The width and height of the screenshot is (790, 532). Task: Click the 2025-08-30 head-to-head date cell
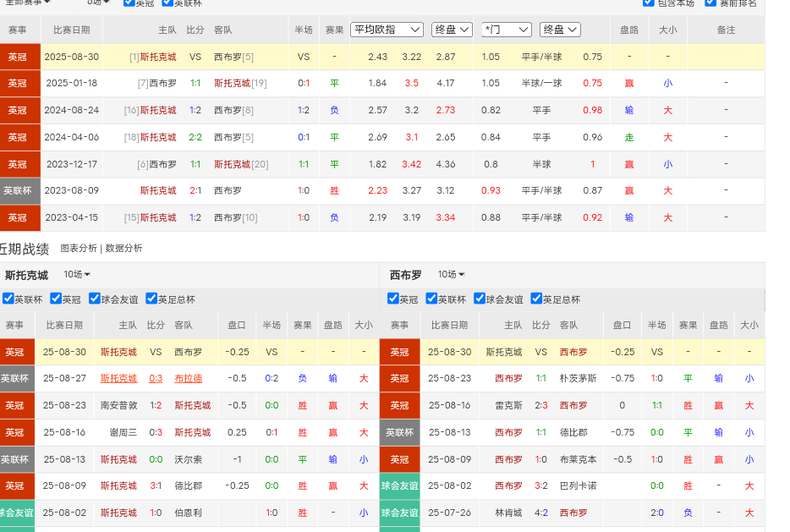[x=72, y=57]
